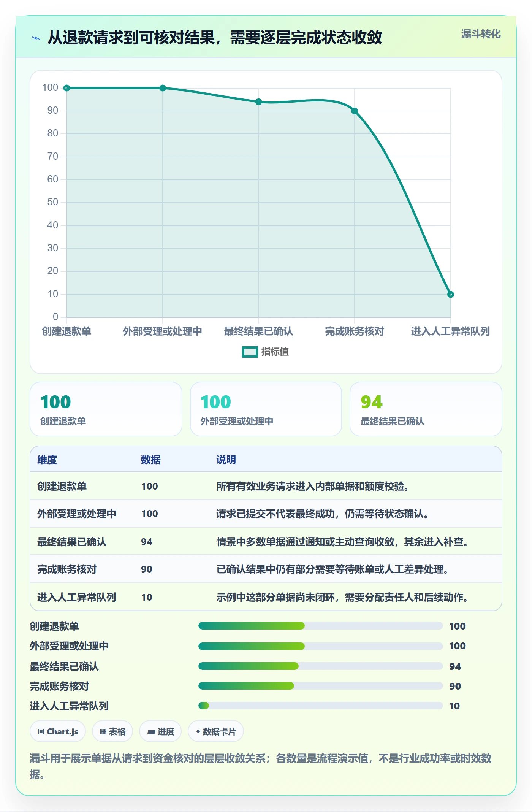Select the chart point at 创建退款单
This screenshot has height=812, width=532.
coord(66,88)
